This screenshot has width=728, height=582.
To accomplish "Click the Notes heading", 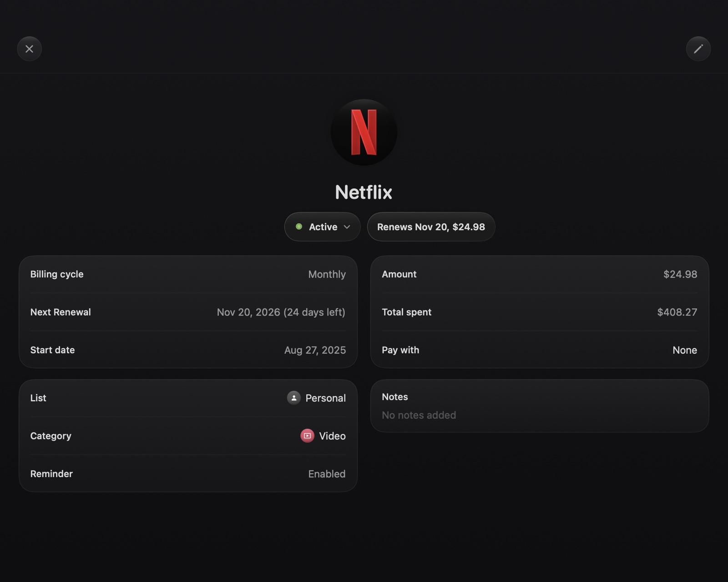I will point(394,397).
